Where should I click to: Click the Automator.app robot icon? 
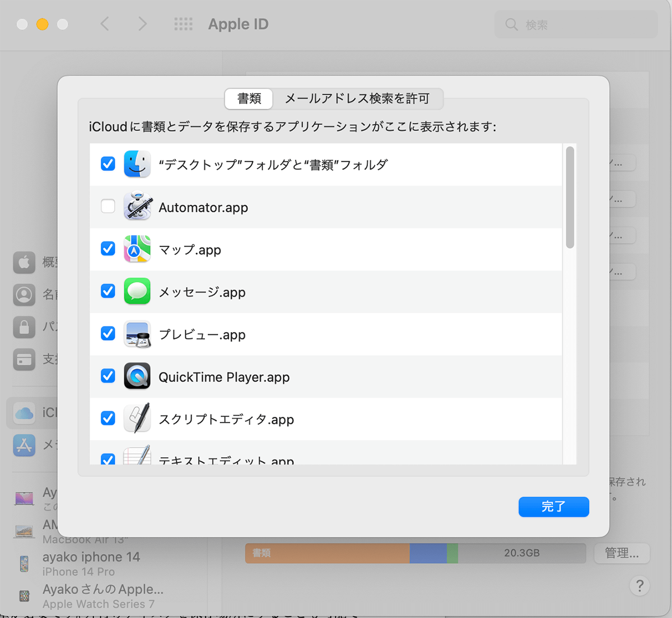click(137, 207)
